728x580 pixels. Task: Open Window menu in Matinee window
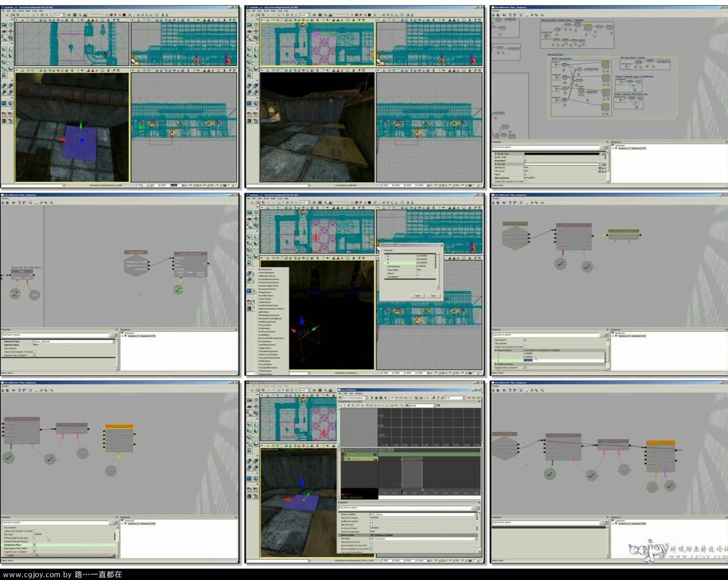coord(359,393)
